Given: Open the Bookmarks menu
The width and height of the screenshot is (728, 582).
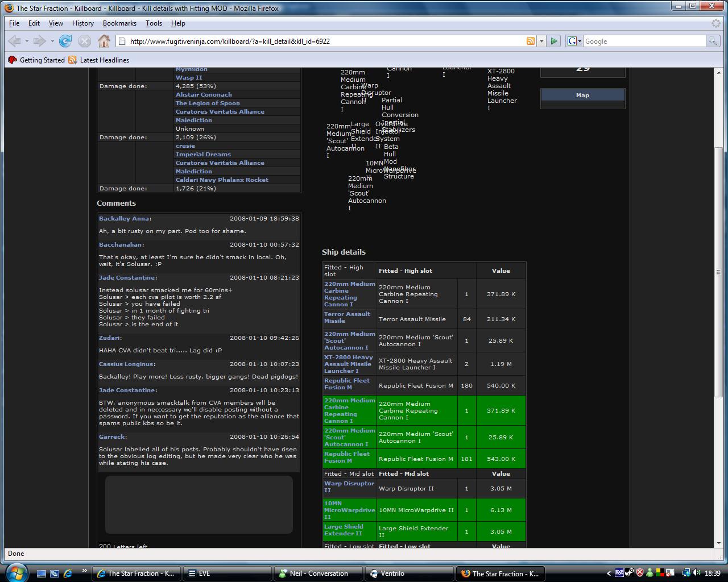Looking at the screenshot, I should [x=119, y=23].
